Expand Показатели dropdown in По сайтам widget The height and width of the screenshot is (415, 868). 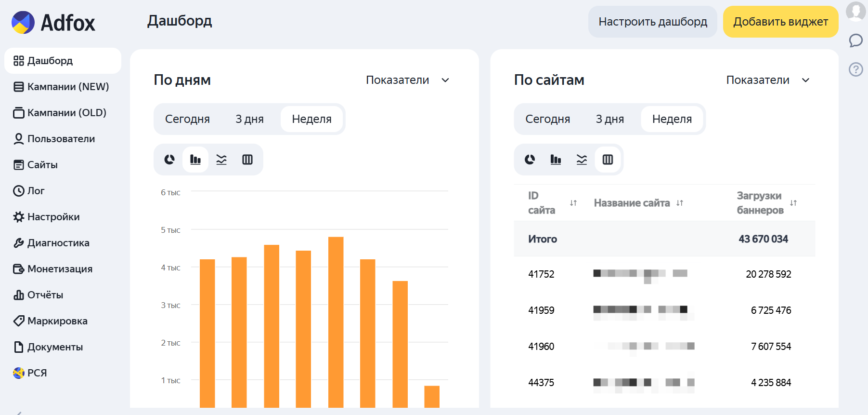pos(767,80)
